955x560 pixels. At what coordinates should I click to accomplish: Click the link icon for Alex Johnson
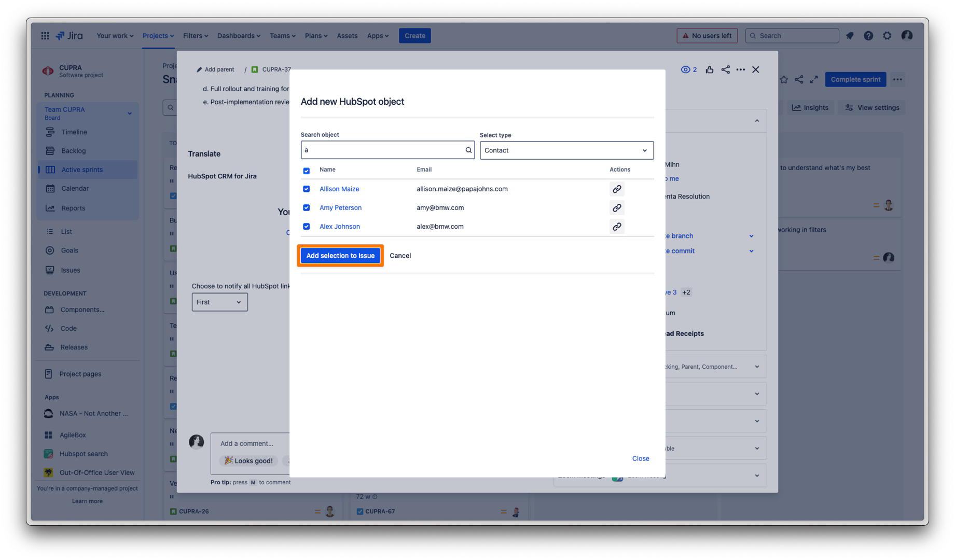617,227
